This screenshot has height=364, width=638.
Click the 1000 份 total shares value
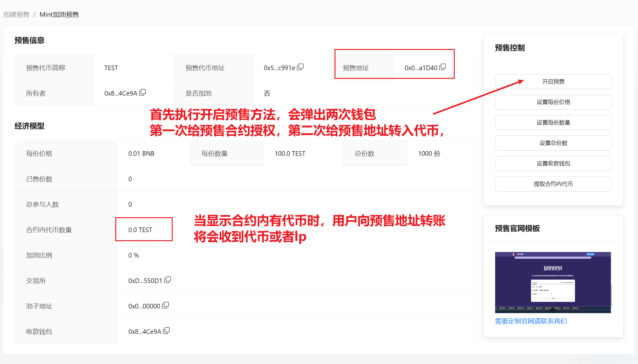coord(429,154)
